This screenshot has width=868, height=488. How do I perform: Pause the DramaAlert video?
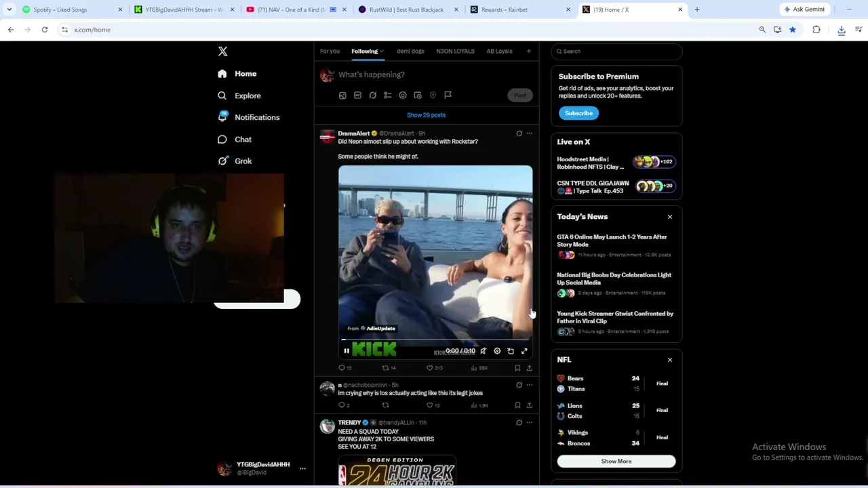point(347,351)
